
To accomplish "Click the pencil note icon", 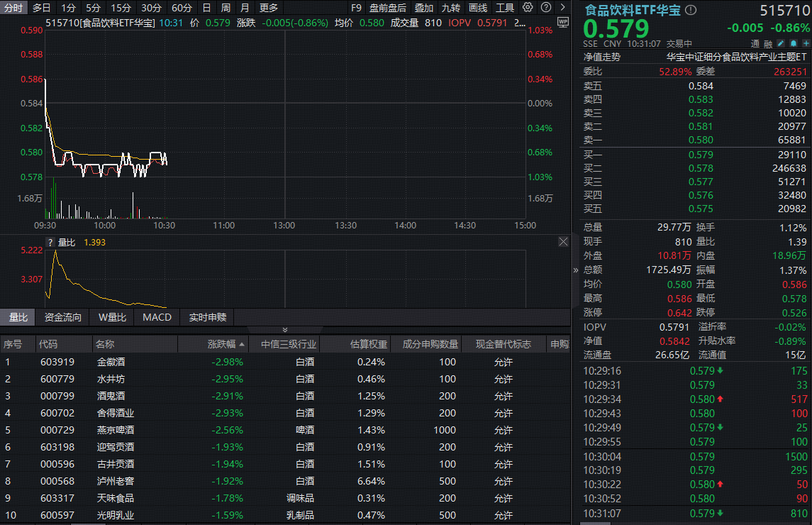I will coord(781,43).
